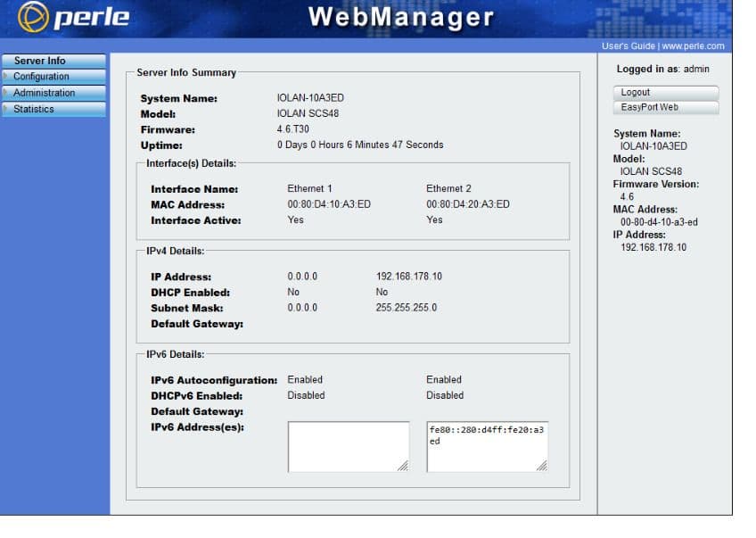Launch EasyPort Web
Image resolution: width=756 pixels, height=538 pixels.
pos(665,107)
